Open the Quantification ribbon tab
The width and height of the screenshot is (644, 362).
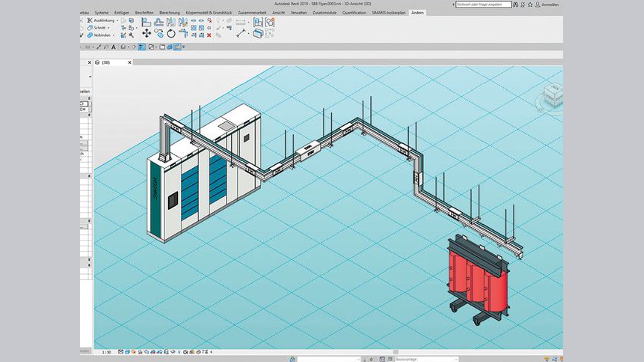354,12
